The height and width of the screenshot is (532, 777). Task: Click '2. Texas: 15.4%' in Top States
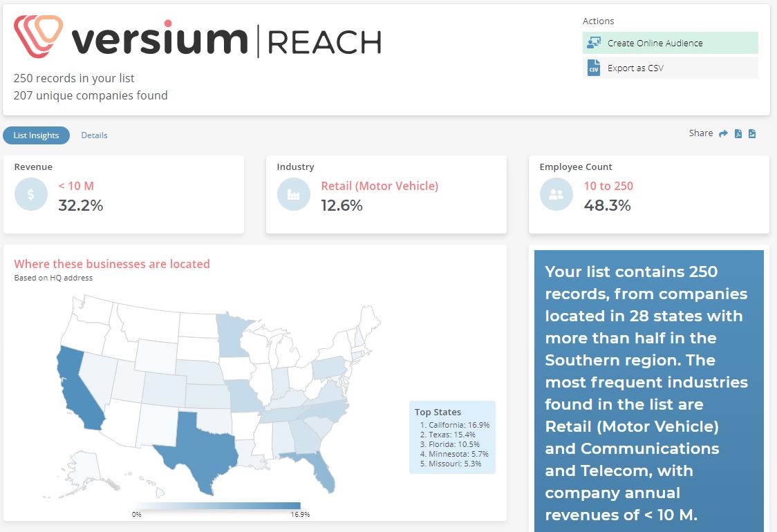click(x=447, y=435)
